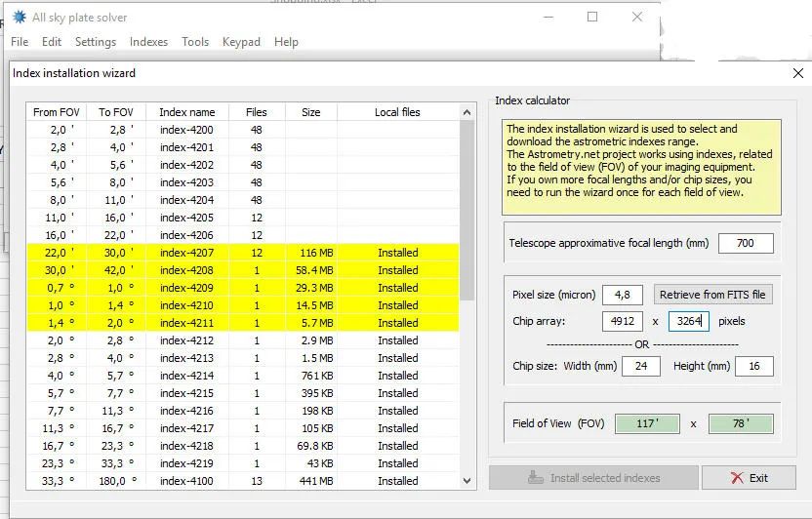The image size is (812, 519).
Task: Click the chip size Height field
Action: click(753, 367)
